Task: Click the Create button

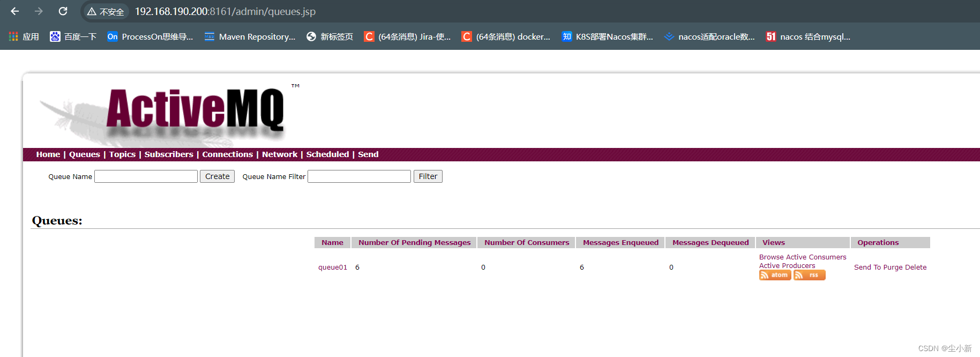Action: tap(217, 176)
